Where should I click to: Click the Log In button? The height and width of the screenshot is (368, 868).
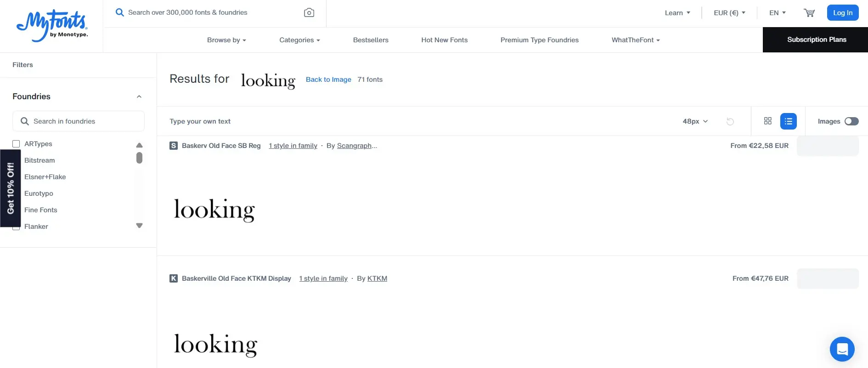tap(843, 12)
